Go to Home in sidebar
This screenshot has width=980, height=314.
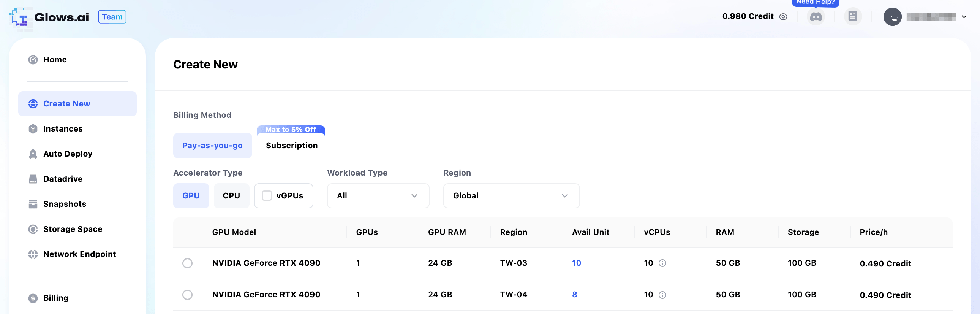point(77,60)
